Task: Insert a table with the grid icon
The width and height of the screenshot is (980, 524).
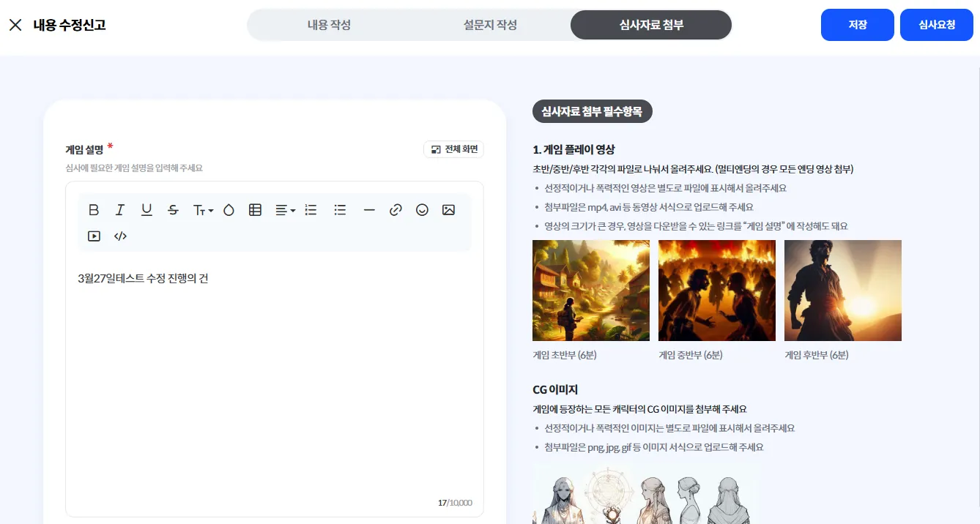Action: pos(255,210)
